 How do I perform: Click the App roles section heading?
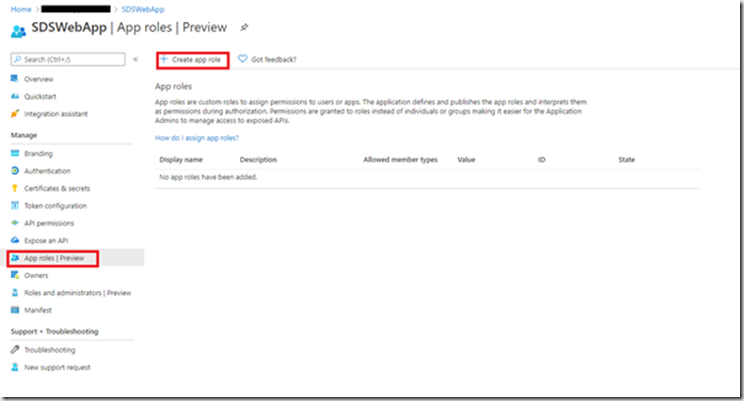(173, 86)
